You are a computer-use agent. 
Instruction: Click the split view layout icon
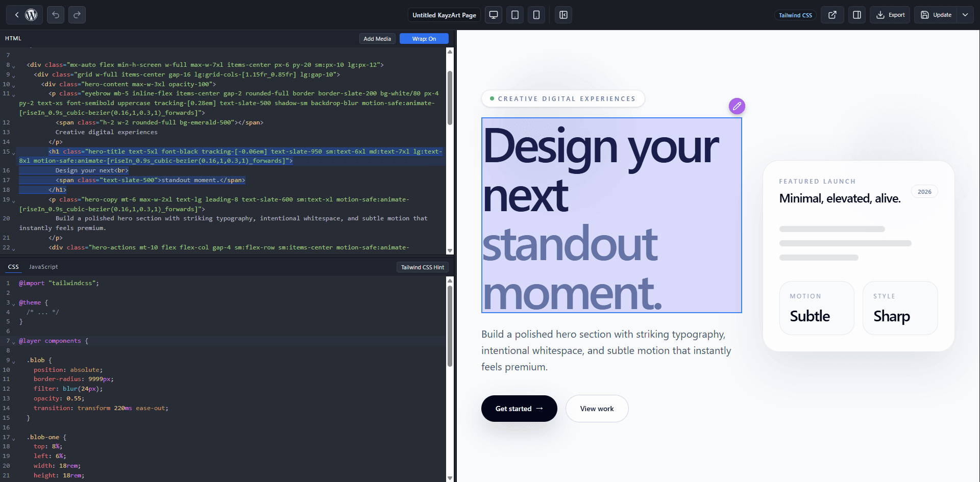856,15
